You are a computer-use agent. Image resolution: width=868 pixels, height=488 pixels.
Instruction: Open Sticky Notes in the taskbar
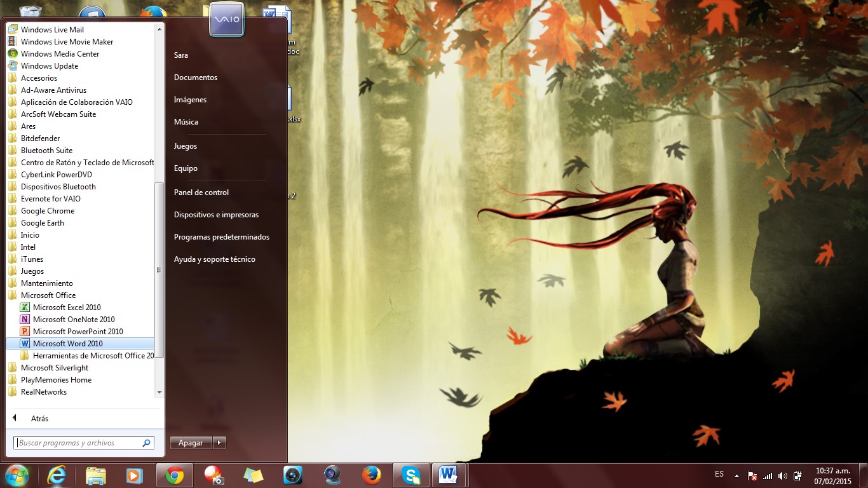254,475
